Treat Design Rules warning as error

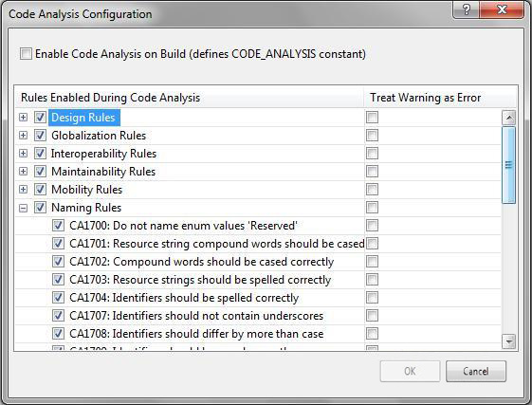click(x=372, y=117)
